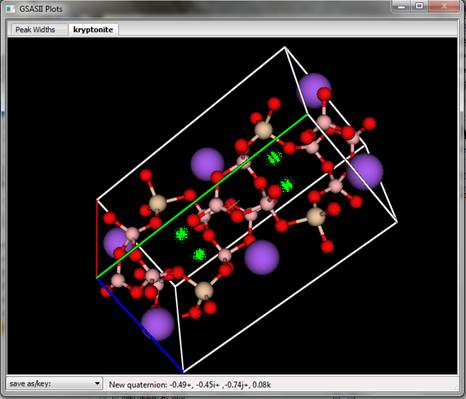This screenshot has width=466, height=399.
Task: Maximize the GSASII Plots window
Action: [x=420, y=6]
